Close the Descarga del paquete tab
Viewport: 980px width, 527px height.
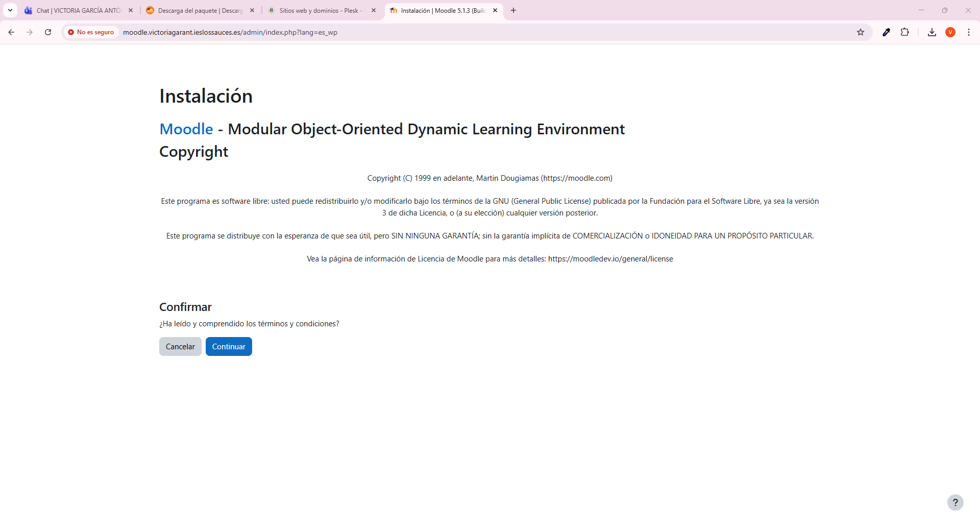point(252,10)
